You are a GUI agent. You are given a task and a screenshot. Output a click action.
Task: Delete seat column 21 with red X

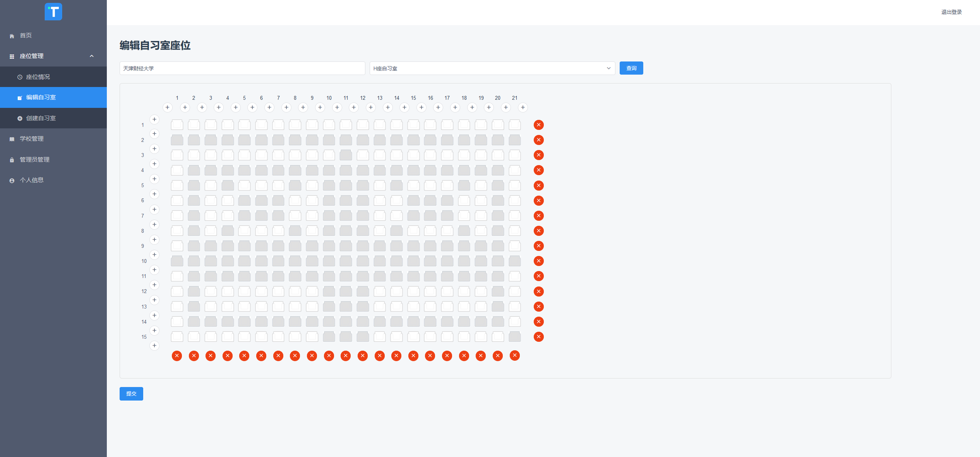(515, 355)
